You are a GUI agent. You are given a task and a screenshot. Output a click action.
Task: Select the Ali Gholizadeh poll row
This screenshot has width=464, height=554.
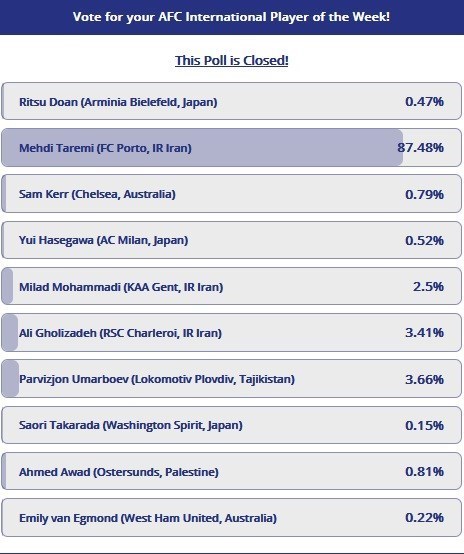coord(231,332)
